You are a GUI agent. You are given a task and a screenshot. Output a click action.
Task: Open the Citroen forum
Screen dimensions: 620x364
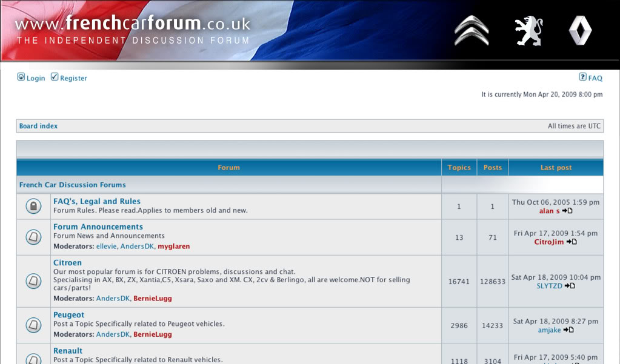point(68,262)
